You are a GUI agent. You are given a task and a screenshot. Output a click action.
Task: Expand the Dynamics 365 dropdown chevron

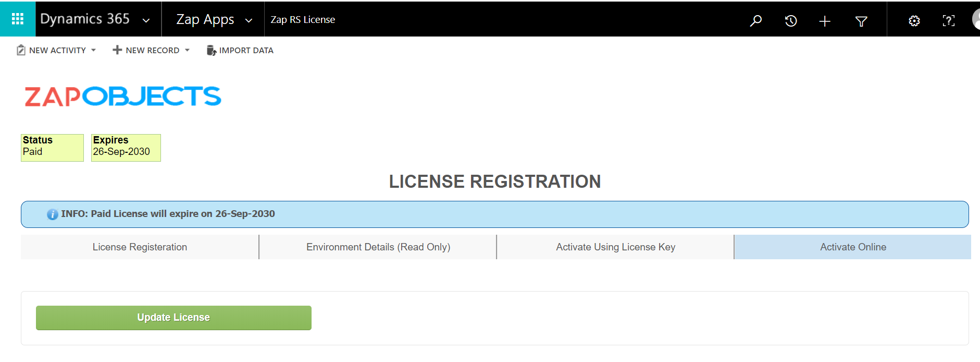pos(146,20)
